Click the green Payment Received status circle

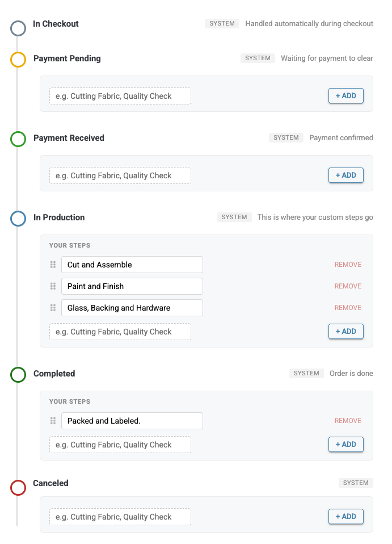[x=18, y=139]
